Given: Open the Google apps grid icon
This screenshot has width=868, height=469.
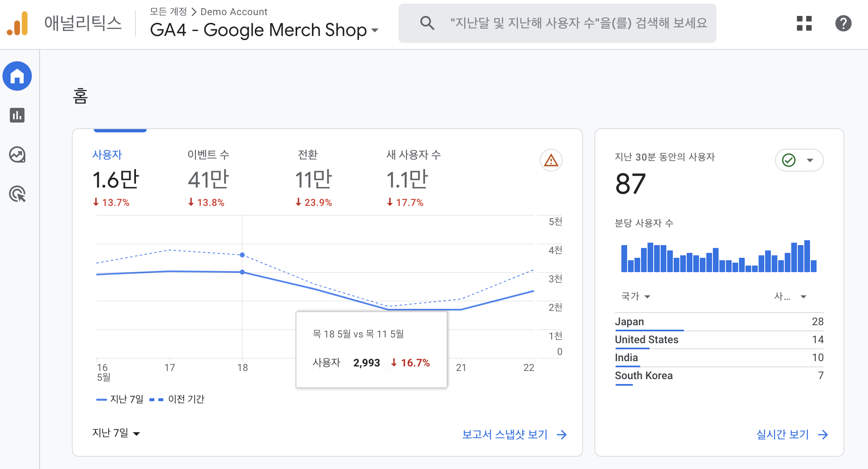Looking at the screenshot, I should click(x=804, y=24).
